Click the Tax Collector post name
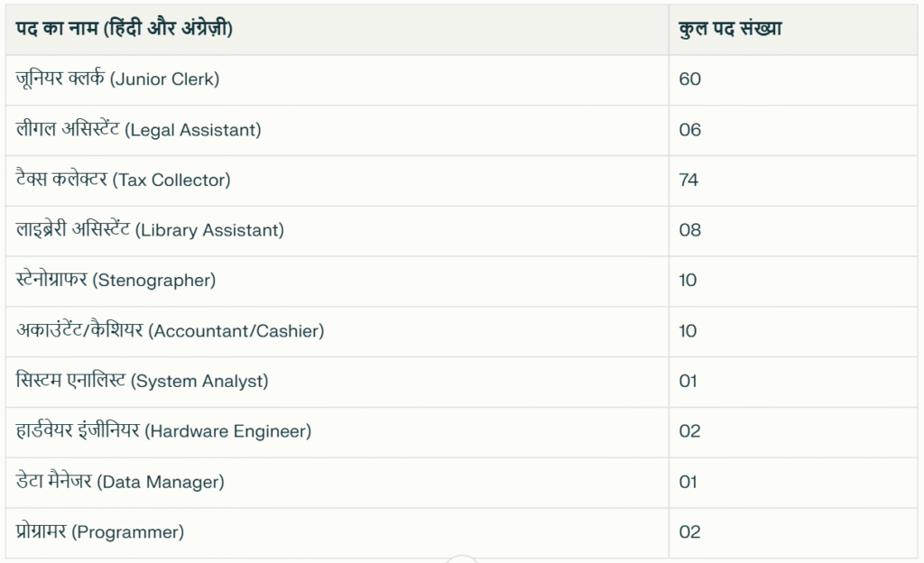Viewport: 924px width, 563px height. 124,180
